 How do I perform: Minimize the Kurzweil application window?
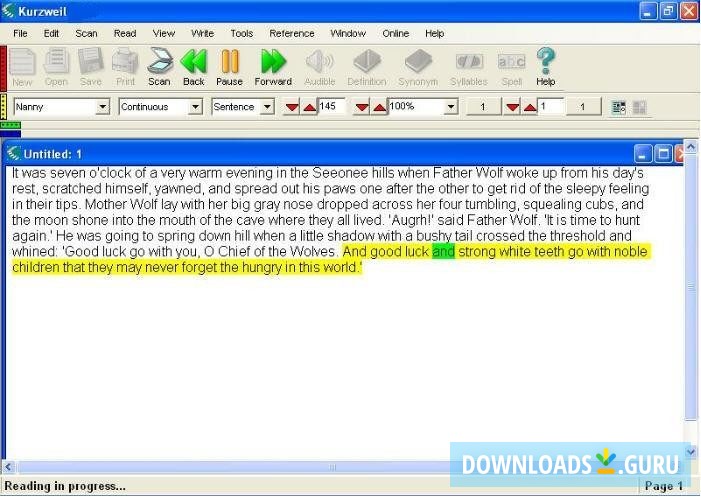tap(648, 11)
